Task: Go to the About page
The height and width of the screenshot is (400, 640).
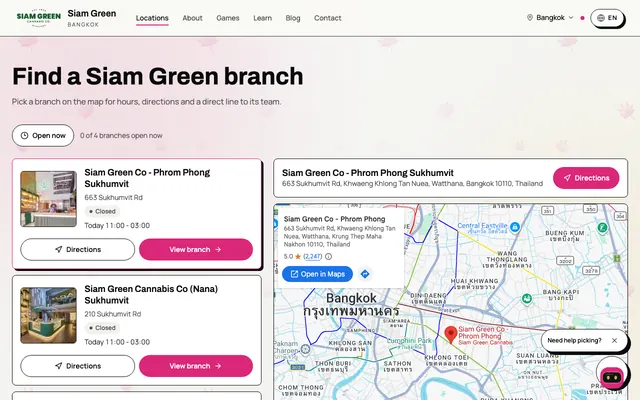Action: tap(192, 18)
